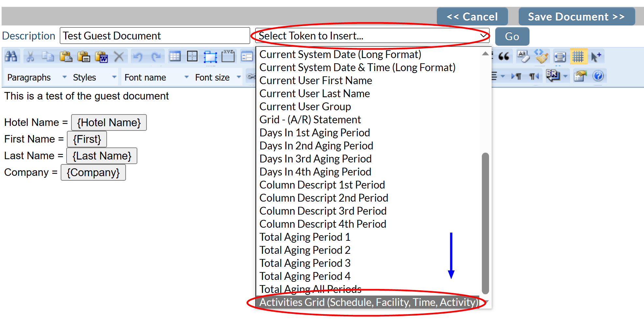
Task: Undo the last editor action
Action: click(x=138, y=57)
